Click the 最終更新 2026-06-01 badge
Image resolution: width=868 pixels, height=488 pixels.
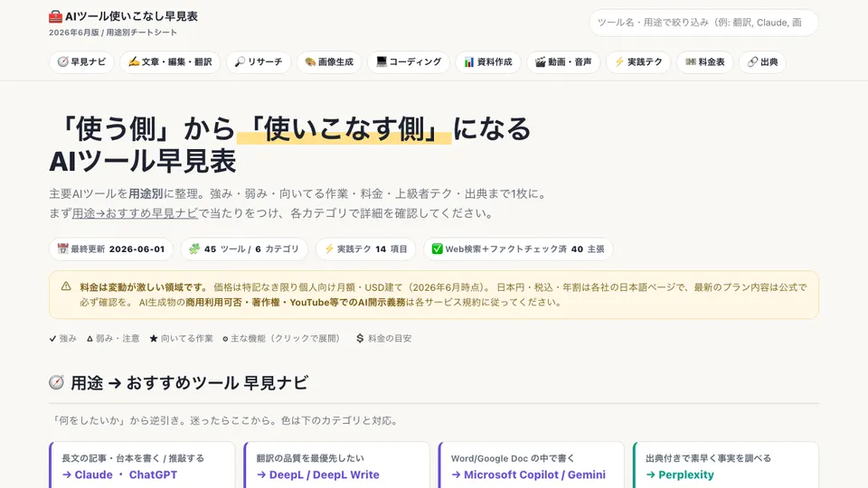click(x=111, y=249)
